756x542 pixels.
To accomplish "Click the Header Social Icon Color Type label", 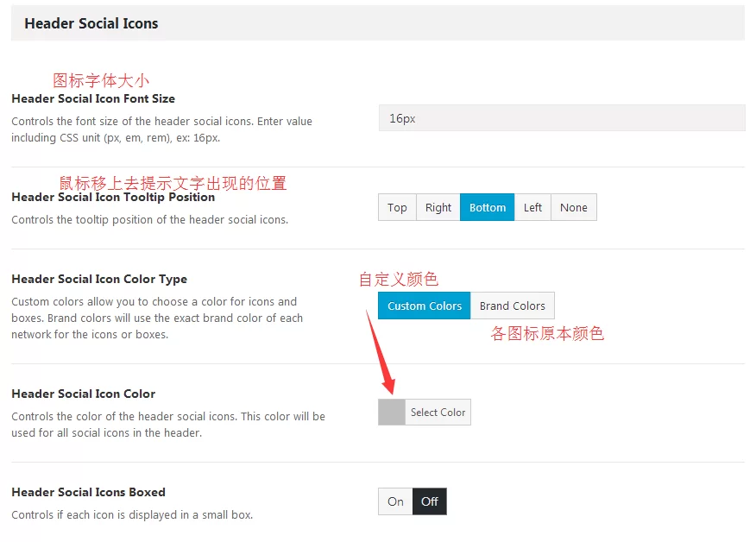I will coord(99,279).
